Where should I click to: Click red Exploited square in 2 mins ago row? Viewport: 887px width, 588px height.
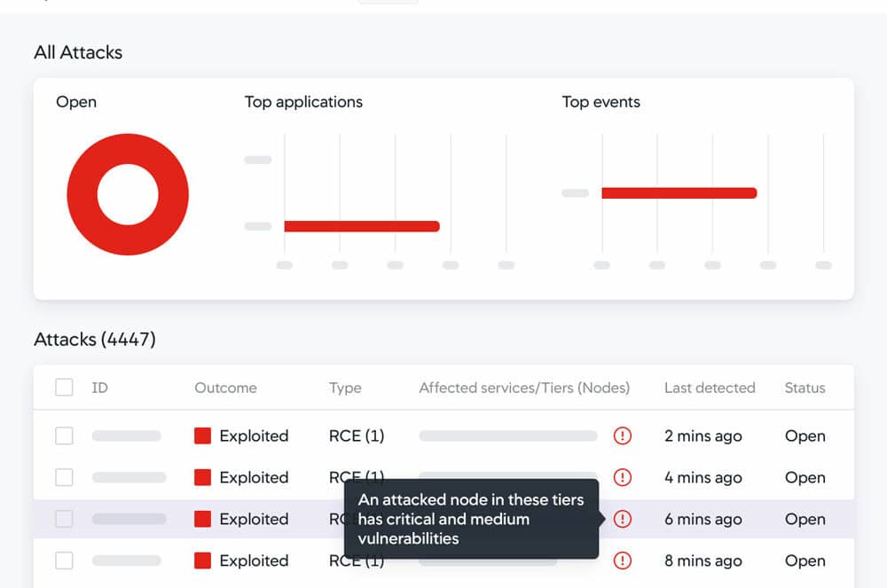click(x=202, y=436)
